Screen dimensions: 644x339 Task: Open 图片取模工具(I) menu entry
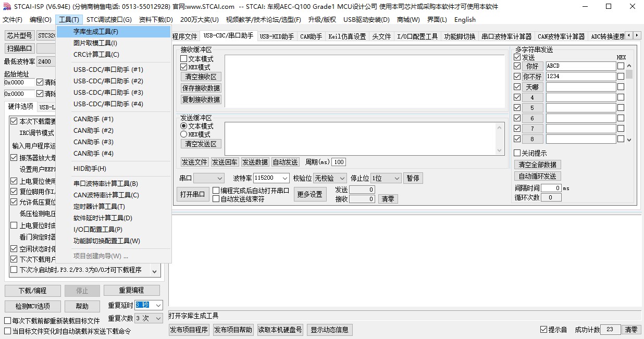pos(114,43)
